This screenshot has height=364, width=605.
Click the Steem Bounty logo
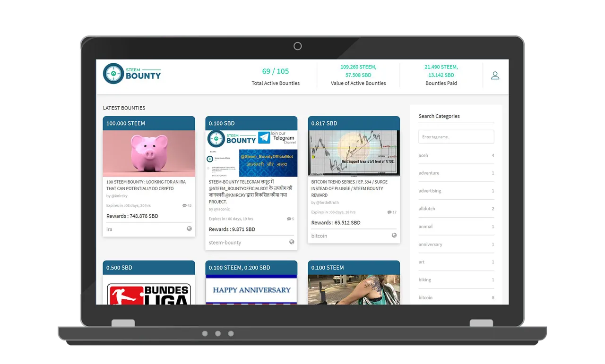[132, 74]
